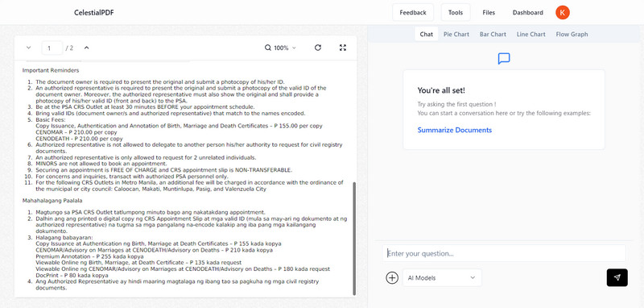This screenshot has width=644, height=308.
Task: Click the chat bubble icon
Action: [504, 59]
